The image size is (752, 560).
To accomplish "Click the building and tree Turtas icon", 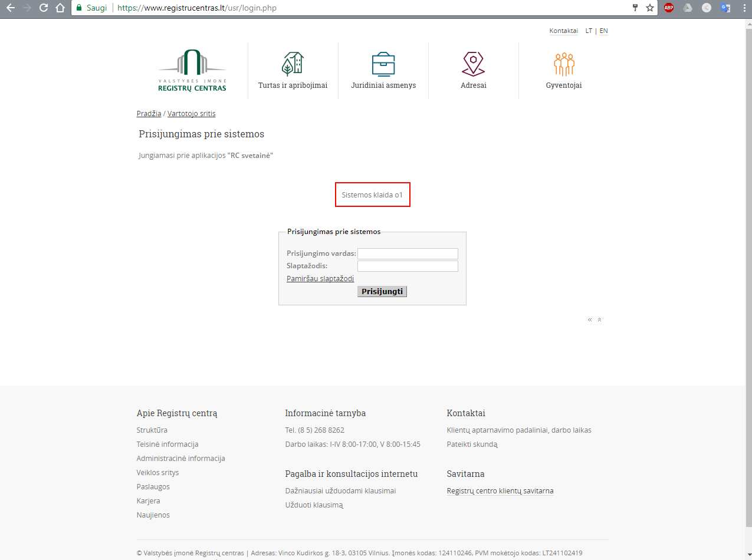I will click(293, 64).
